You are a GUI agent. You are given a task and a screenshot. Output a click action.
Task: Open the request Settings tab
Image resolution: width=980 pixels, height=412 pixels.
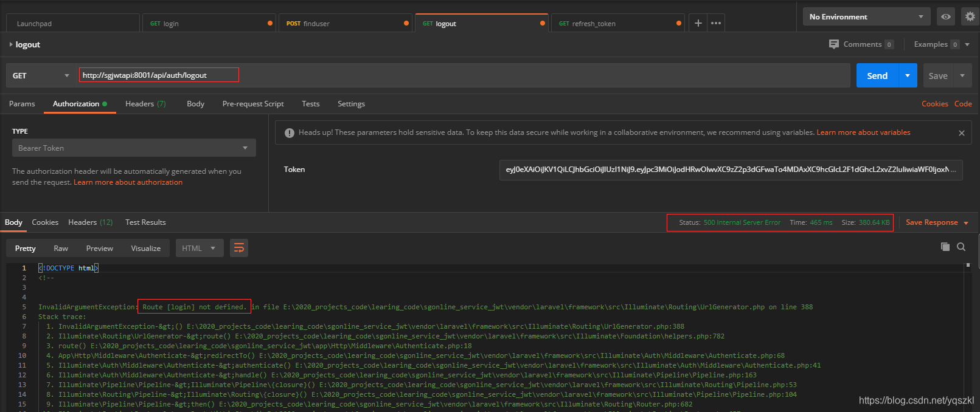[x=351, y=104]
